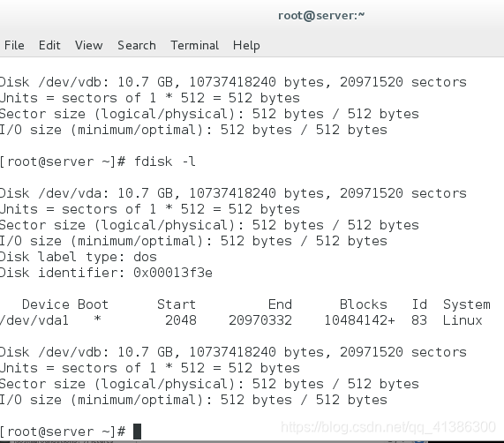Screen dimensions: 504x443
Task: Click the 'System' column header
Action: coord(467,304)
